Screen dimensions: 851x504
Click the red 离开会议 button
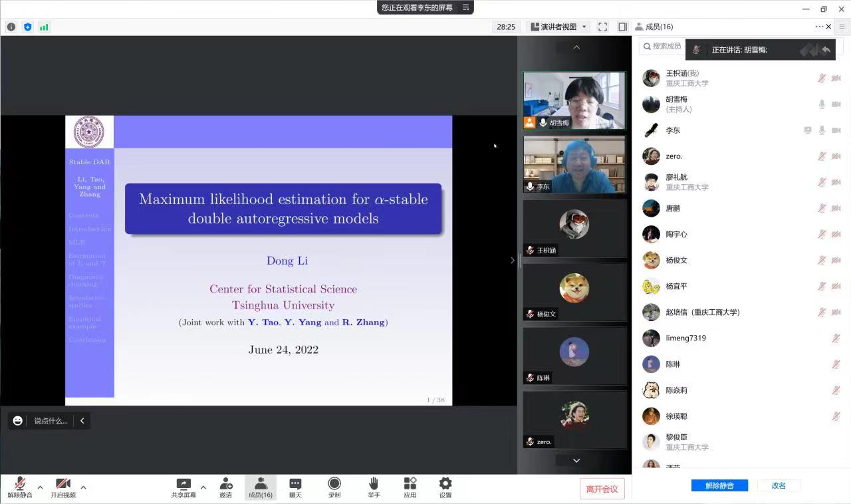pos(602,489)
